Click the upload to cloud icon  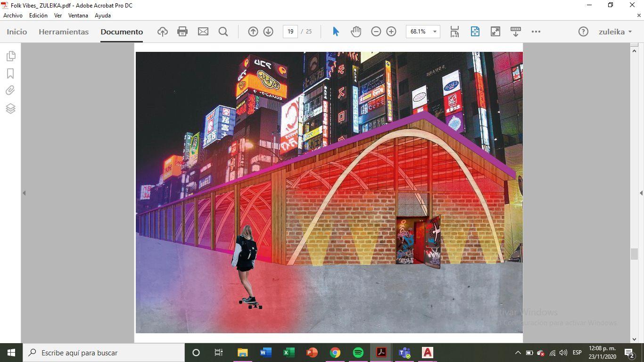[163, 32]
